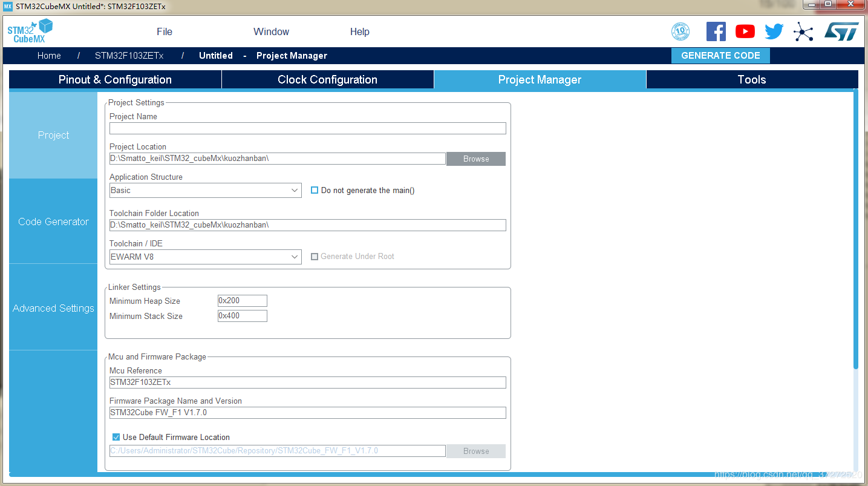Viewport: 868px width, 486px height.
Task: Click the vertical scrollbar of the project panel
Action: 855,229
